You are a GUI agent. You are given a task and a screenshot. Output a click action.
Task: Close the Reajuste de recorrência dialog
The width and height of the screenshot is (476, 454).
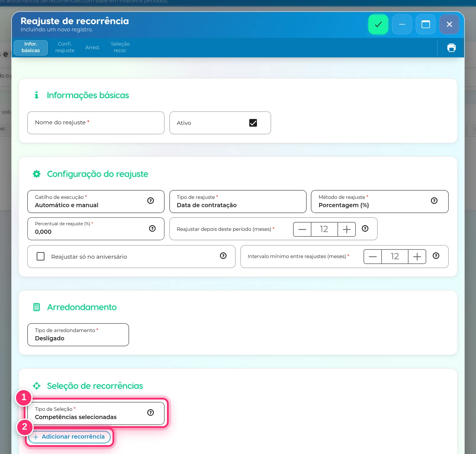449,24
